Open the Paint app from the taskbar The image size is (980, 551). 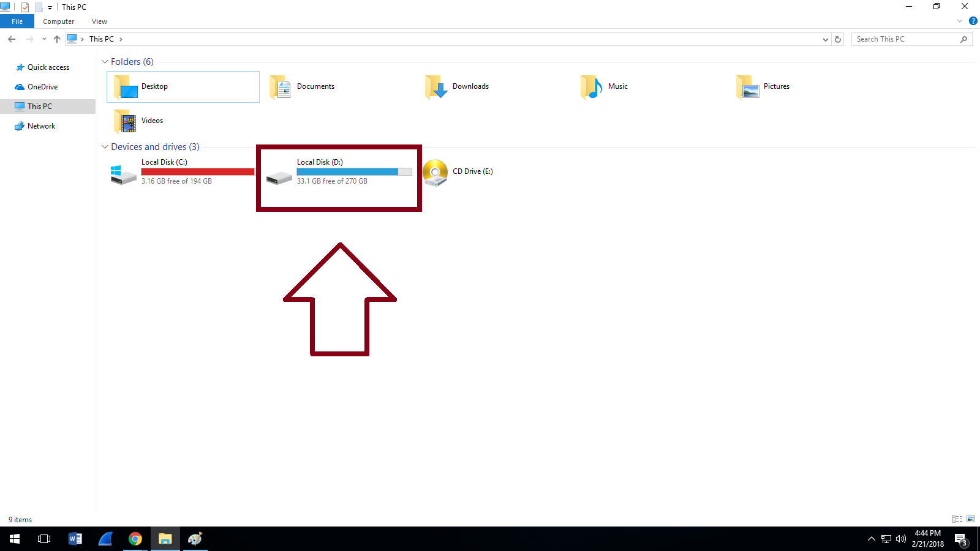tap(195, 539)
